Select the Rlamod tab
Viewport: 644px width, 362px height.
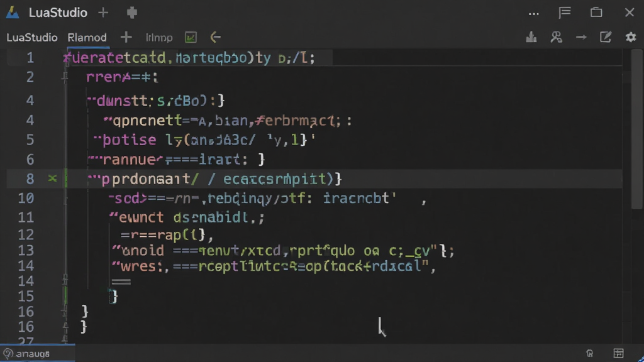pos(87,37)
